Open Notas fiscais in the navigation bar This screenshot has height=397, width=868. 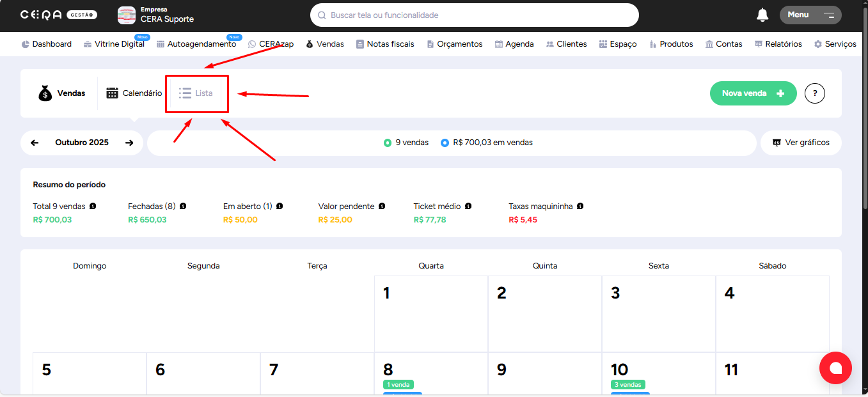385,44
